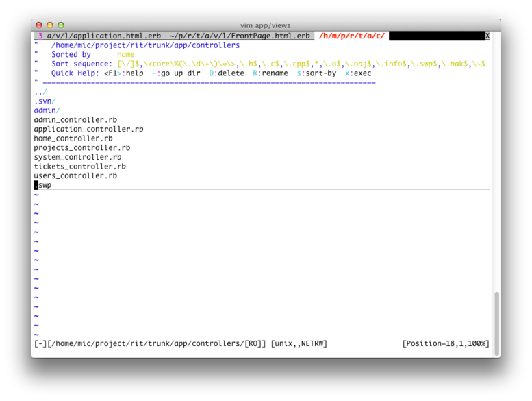Open home_controller.rb file
The height and width of the screenshot is (401, 532).
73,138
